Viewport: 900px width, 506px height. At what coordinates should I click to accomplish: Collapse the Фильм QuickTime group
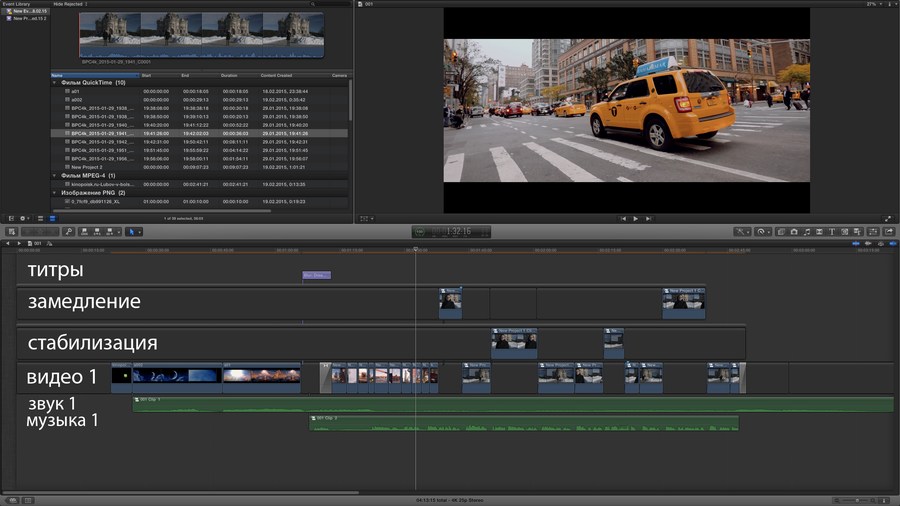coord(55,83)
